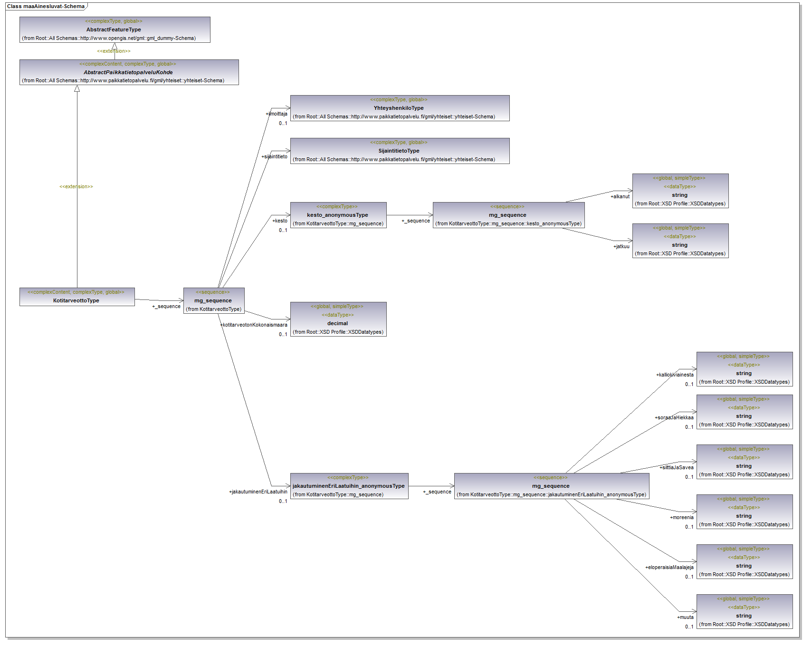This screenshot has height=647, width=812.
Task: Select mg_sequence box of jakautuminenEriLaatuihin_anonymousType
Action: [551, 486]
